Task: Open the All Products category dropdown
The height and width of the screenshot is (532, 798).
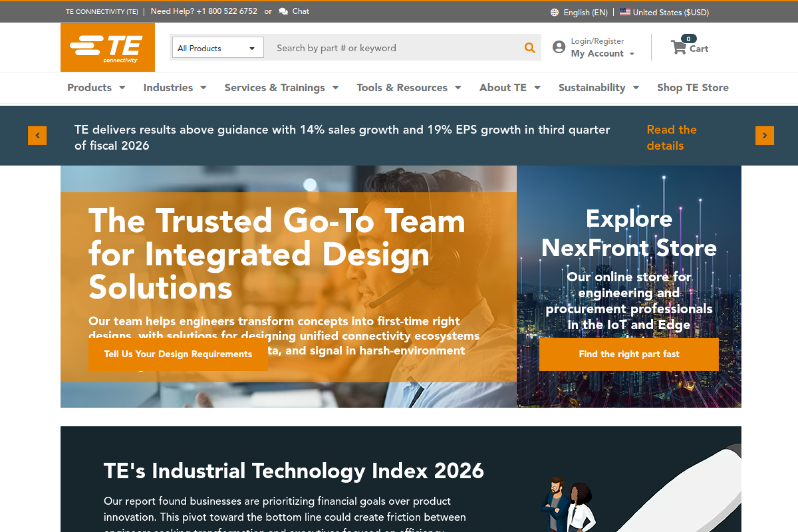Action: pos(218,48)
